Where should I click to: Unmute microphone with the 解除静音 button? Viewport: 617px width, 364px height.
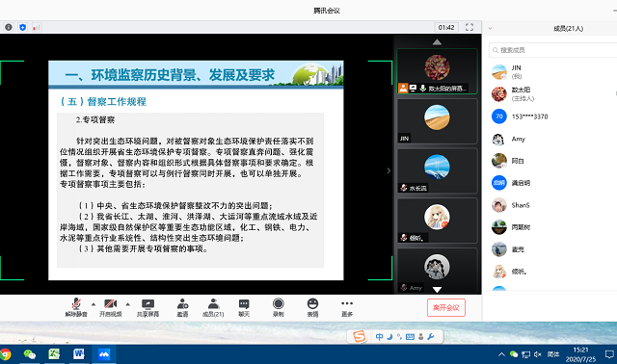(x=76, y=307)
